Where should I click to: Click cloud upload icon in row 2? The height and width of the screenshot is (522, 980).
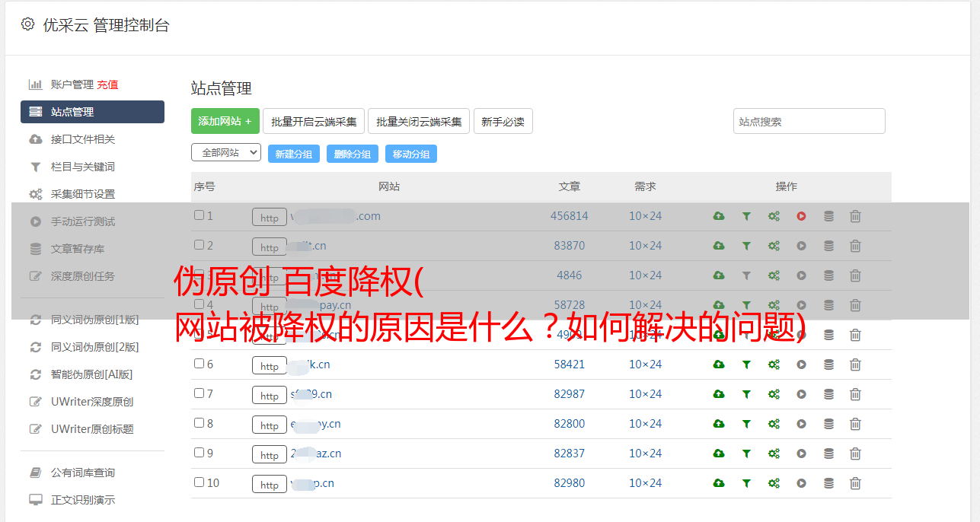(719, 246)
